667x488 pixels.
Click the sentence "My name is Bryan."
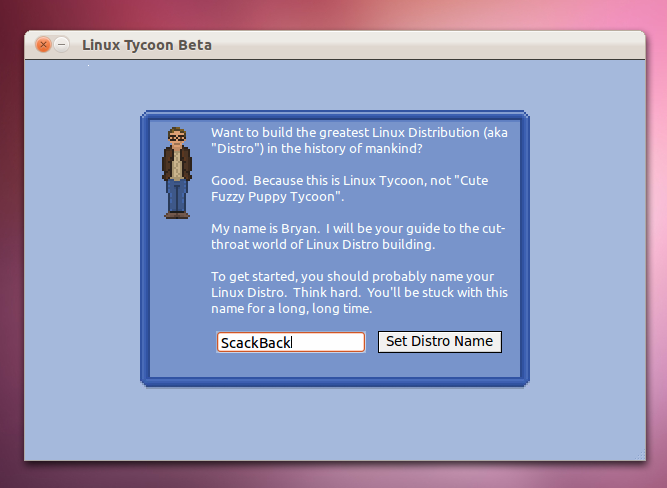point(265,228)
